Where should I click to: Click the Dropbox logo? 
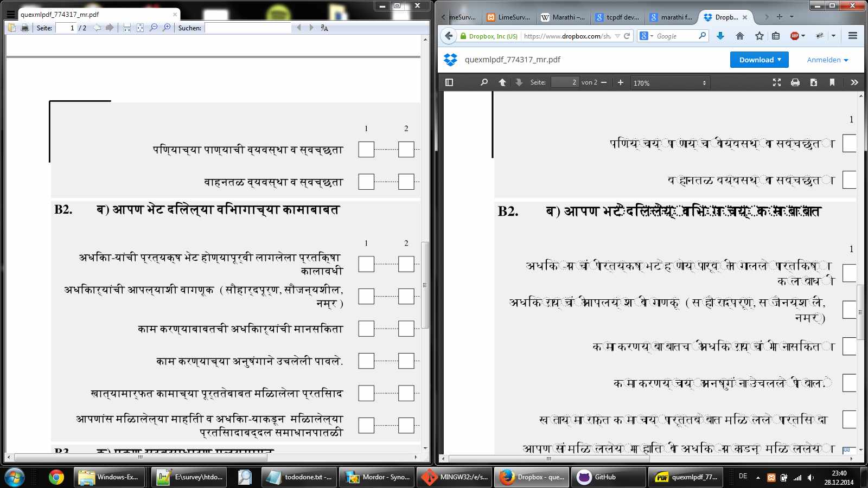click(x=450, y=60)
